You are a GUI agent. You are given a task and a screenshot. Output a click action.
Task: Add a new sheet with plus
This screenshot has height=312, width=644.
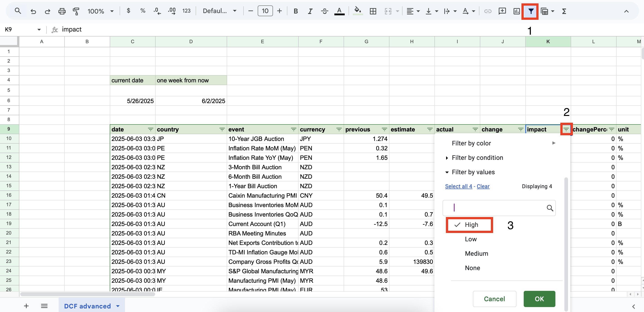[x=26, y=306]
